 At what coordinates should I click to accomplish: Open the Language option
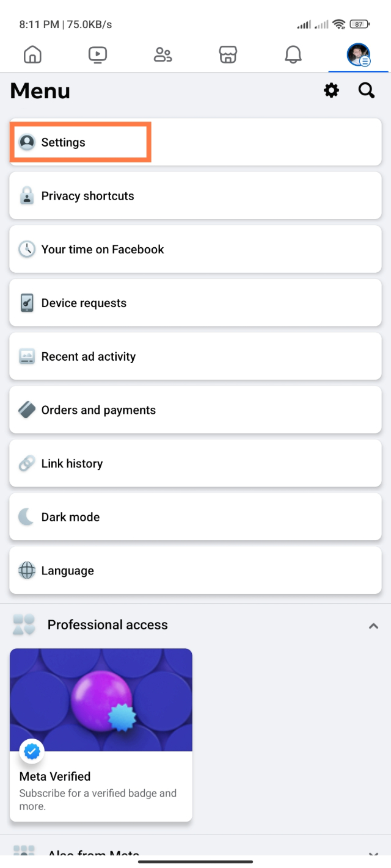click(x=195, y=571)
